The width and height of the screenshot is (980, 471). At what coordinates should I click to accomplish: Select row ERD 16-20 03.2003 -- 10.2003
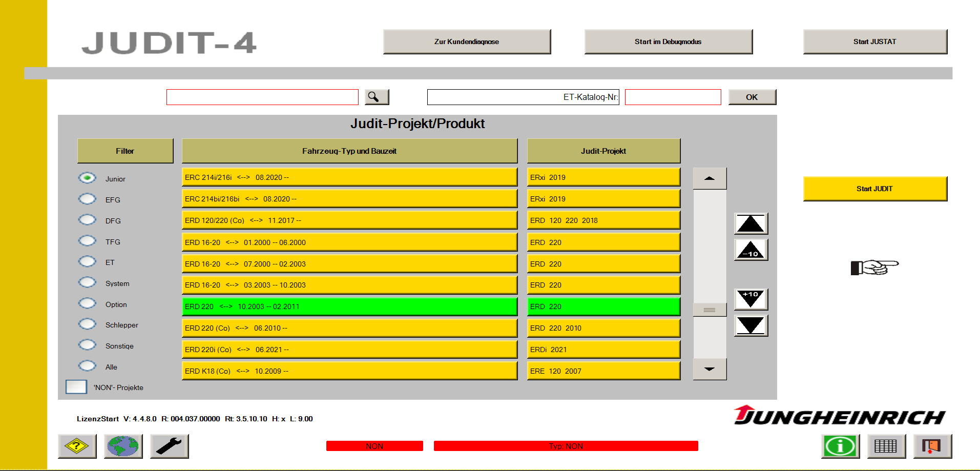click(349, 285)
